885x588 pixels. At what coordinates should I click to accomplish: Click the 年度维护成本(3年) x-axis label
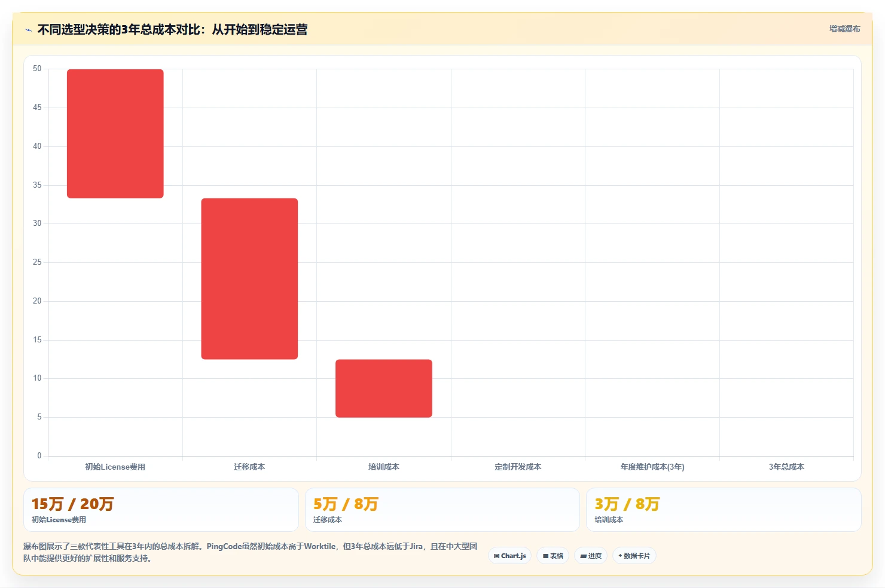652,467
